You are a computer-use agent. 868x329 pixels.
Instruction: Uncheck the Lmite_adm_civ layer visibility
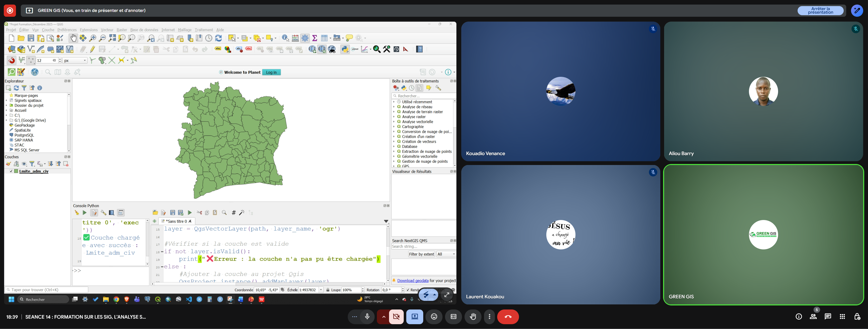(11, 171)
